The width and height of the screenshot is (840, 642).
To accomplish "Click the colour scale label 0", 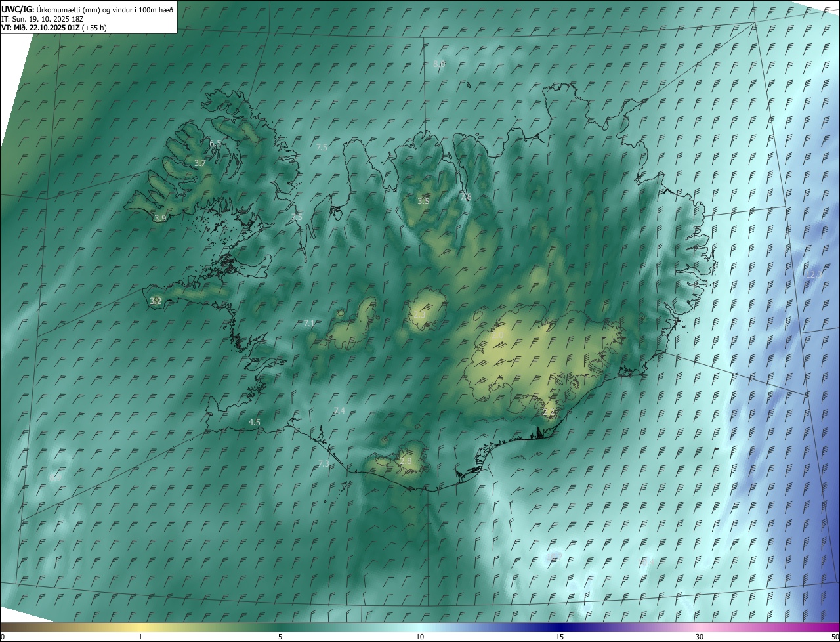I will pos(2,637).
